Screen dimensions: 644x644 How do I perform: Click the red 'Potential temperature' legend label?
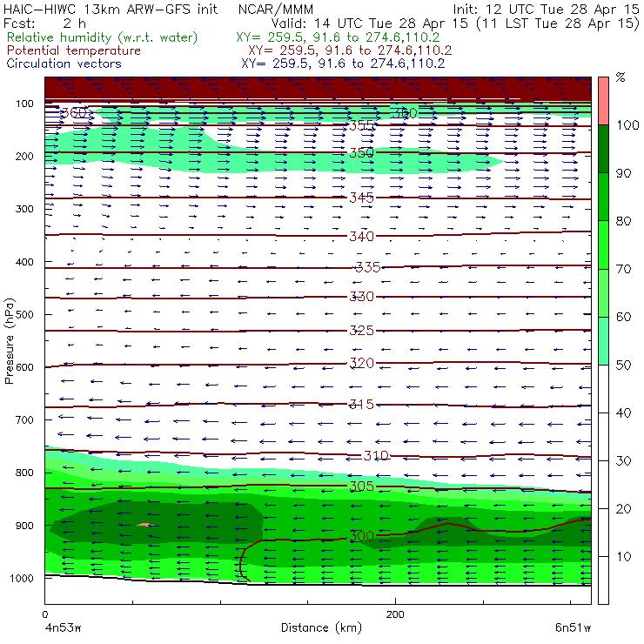pyautogui.click(x=74, y=50)
